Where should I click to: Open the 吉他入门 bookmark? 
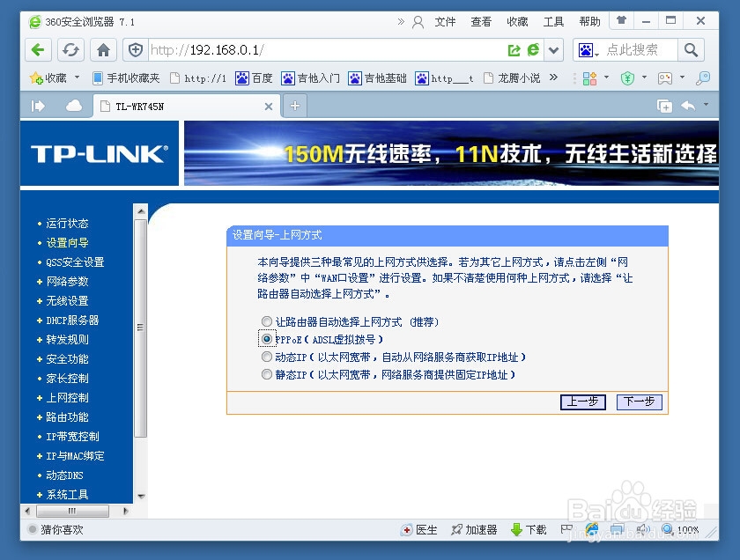click(310, 77)
